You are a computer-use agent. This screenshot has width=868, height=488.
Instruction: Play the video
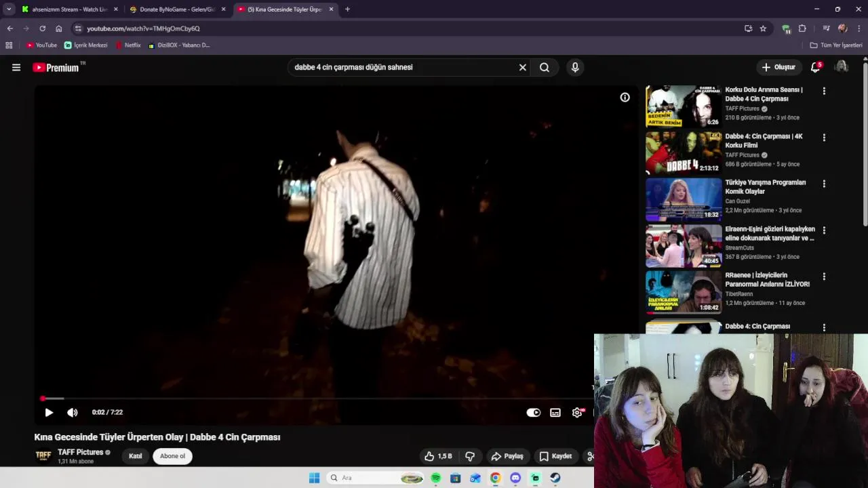(49, 412)
